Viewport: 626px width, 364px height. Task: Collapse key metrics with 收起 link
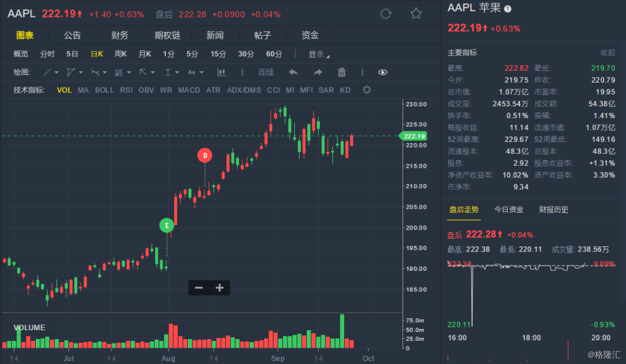pos(608,53)
